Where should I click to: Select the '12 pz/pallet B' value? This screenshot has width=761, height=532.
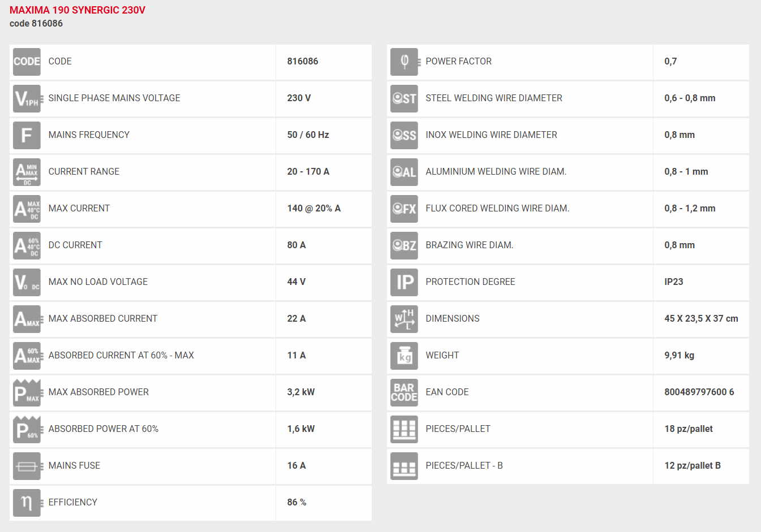(x=692, y=466)
